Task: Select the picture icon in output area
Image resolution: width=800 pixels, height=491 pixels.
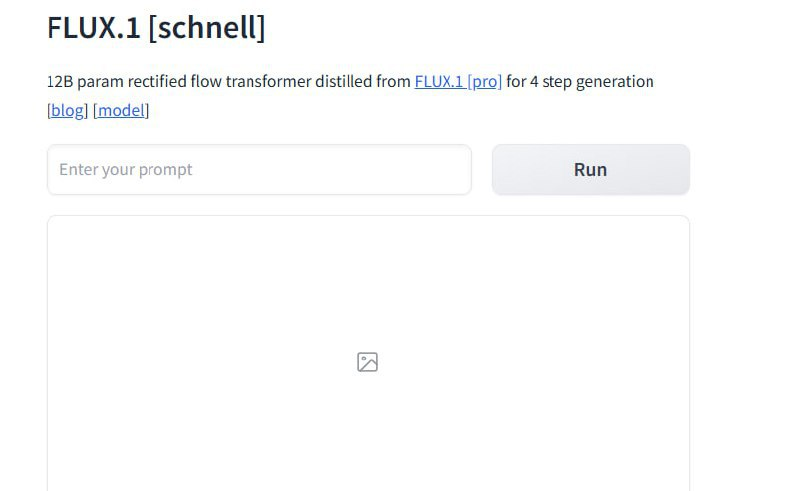Action: coord(367,362)
